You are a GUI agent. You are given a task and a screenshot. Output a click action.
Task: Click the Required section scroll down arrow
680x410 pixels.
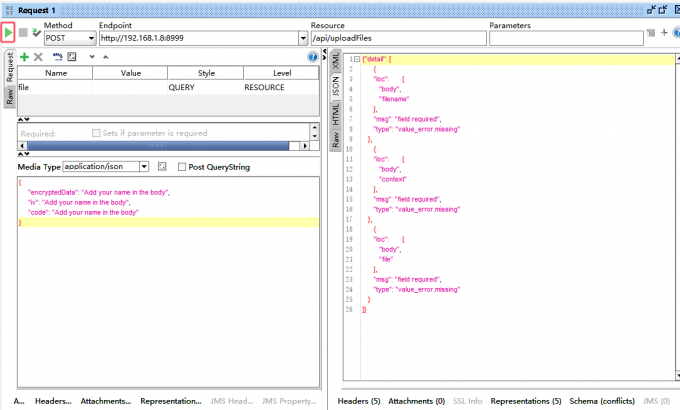point(314,136)
